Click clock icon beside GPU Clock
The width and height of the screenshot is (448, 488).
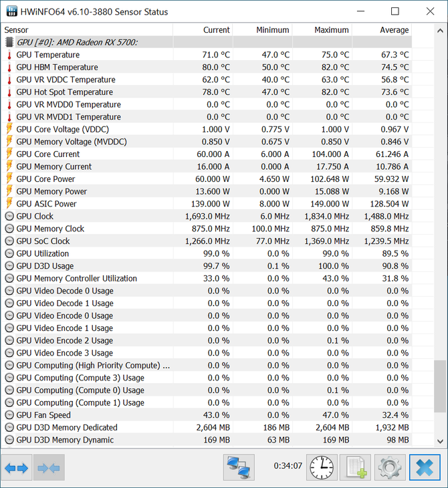pos(9,217)
